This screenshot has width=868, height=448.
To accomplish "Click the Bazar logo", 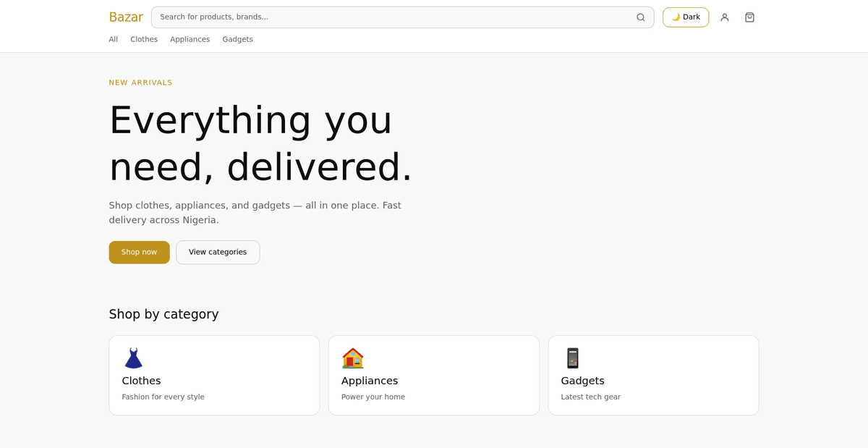I will [x=126, y=17].
